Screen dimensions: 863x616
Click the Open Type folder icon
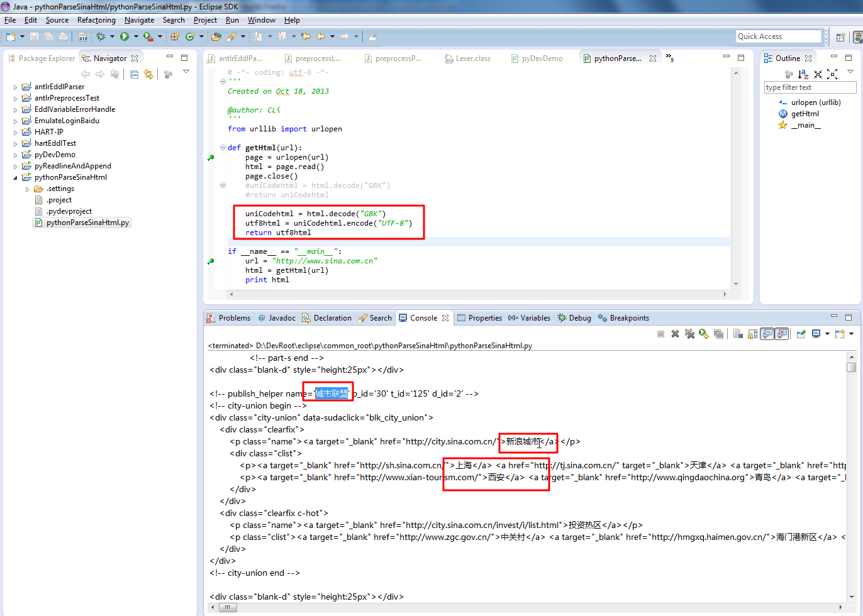[x=216, y=36]
